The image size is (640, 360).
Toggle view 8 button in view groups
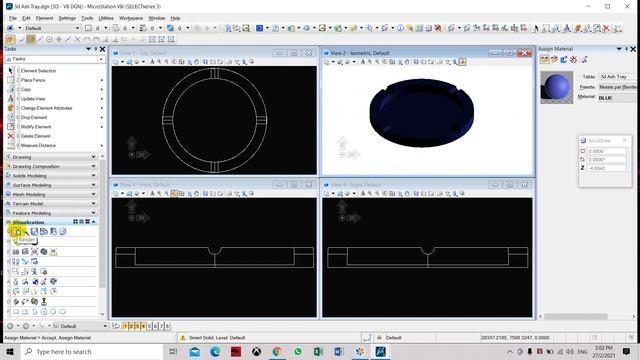[x=167, y=326]
